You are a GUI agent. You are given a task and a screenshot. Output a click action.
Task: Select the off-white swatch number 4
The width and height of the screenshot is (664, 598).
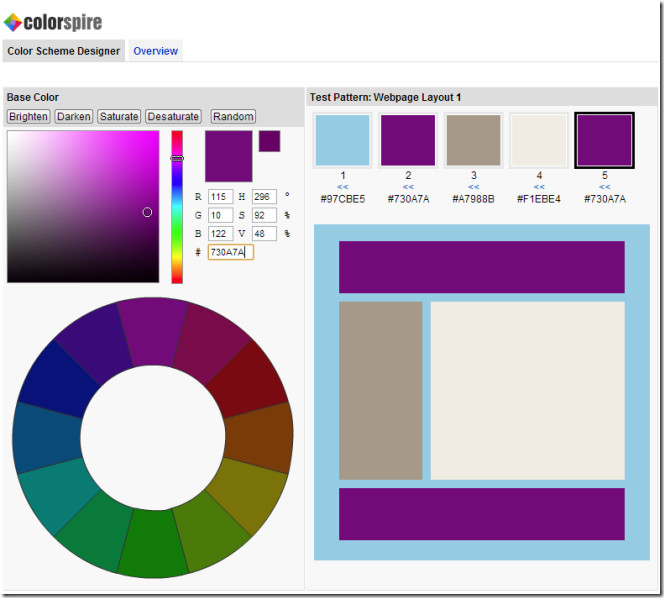point(539,140)
